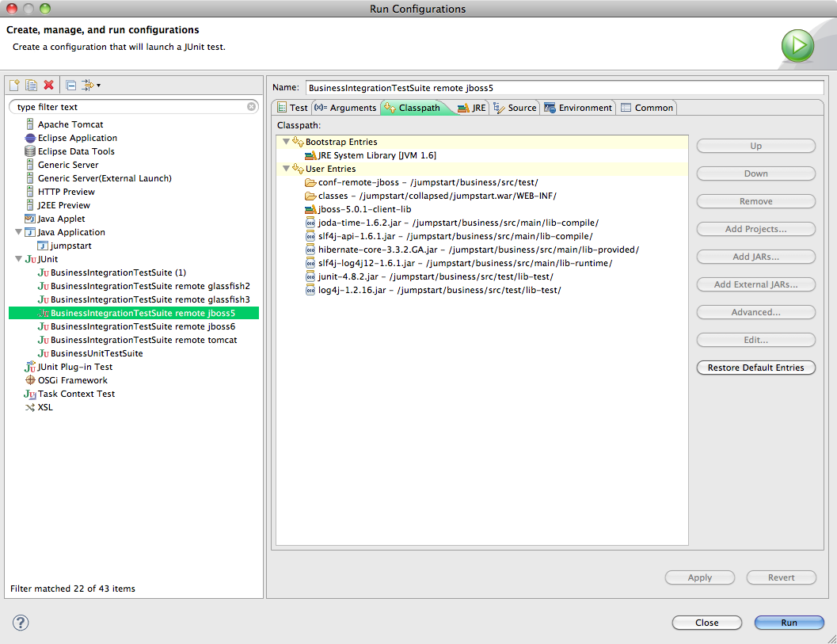The image size is (837, 644).
Task: Click the New launch configuration icon
Action: coord(14,85)
